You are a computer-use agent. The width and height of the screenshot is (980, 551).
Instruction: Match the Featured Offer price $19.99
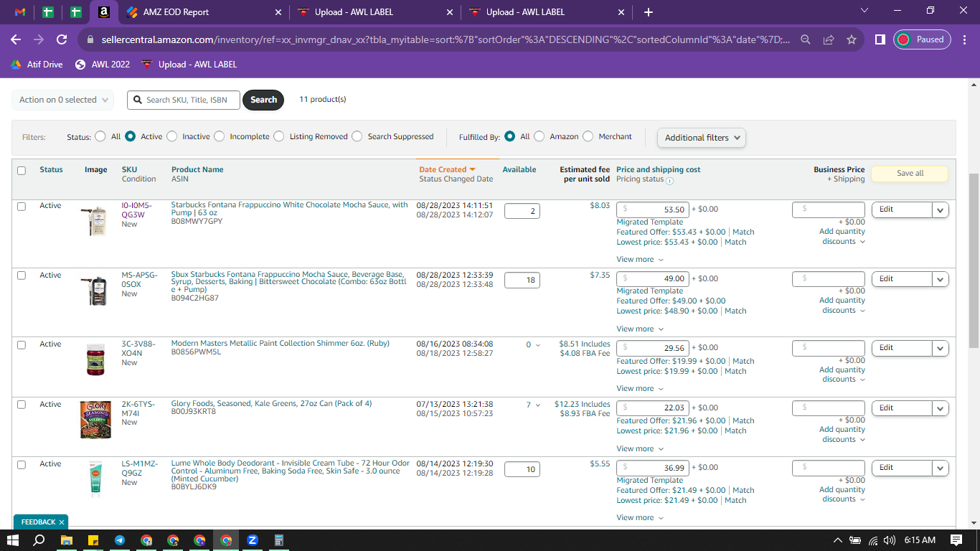coord(743,361)
